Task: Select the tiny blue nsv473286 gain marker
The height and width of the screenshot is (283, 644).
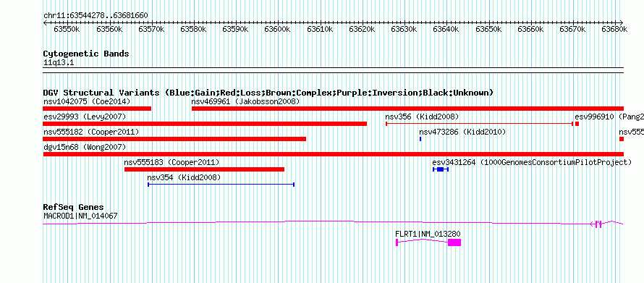Action: click(x=420, y=139)
